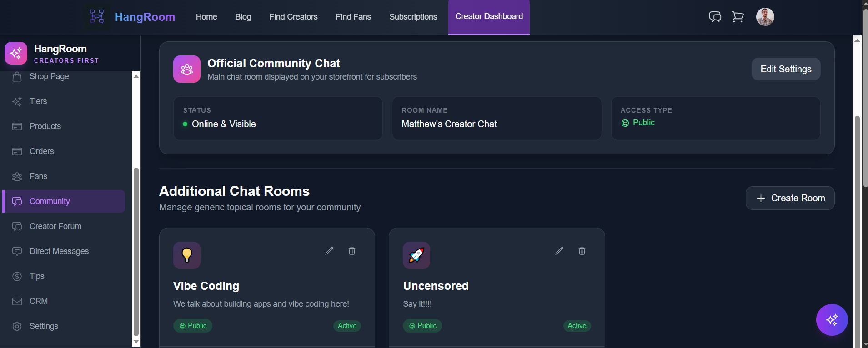Open the shopping cart icon

[738, 16]
